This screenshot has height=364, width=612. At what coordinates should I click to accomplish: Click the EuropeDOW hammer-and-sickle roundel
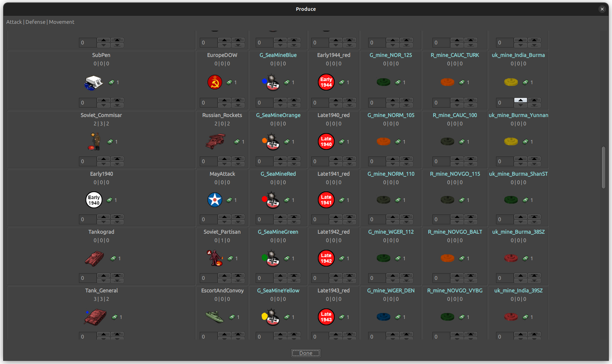coord(214,82)
